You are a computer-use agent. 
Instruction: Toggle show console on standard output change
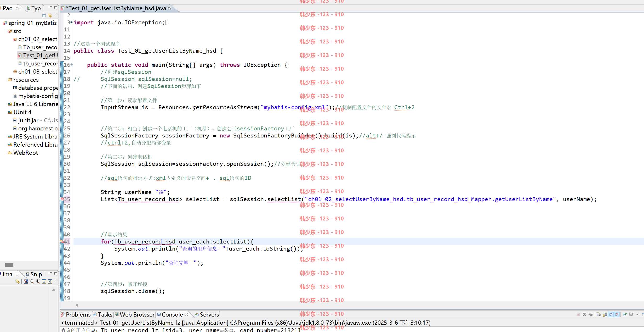[611, 314]
